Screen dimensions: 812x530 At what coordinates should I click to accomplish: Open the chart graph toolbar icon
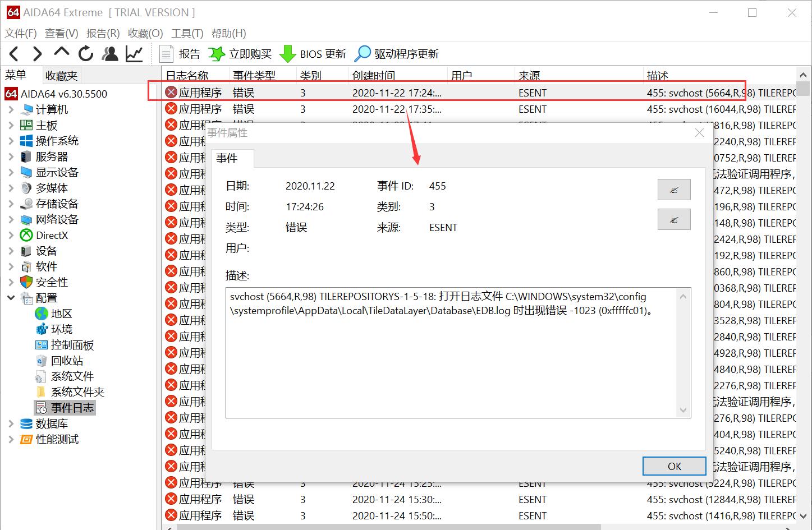[134, 54]
